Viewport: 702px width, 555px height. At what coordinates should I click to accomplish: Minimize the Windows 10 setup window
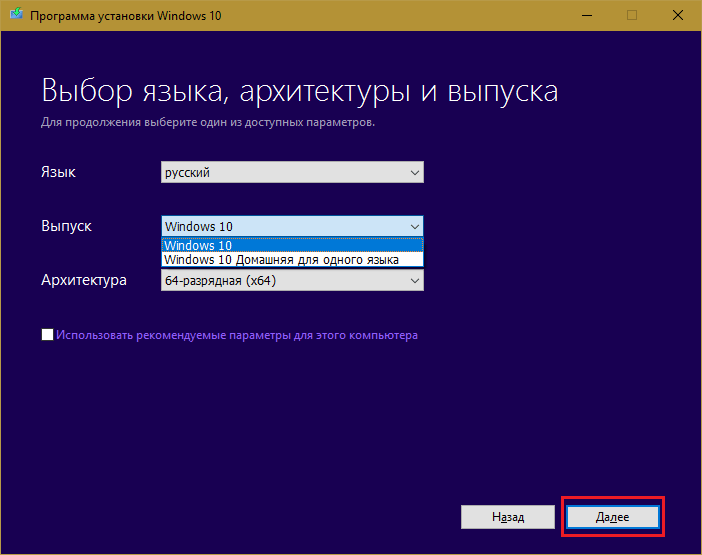[587, 16]
